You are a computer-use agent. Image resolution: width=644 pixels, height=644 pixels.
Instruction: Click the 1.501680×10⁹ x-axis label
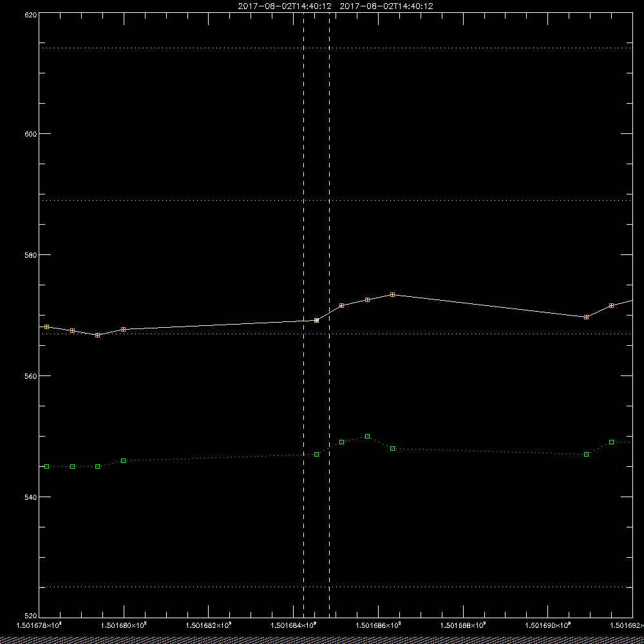point(124,625)
